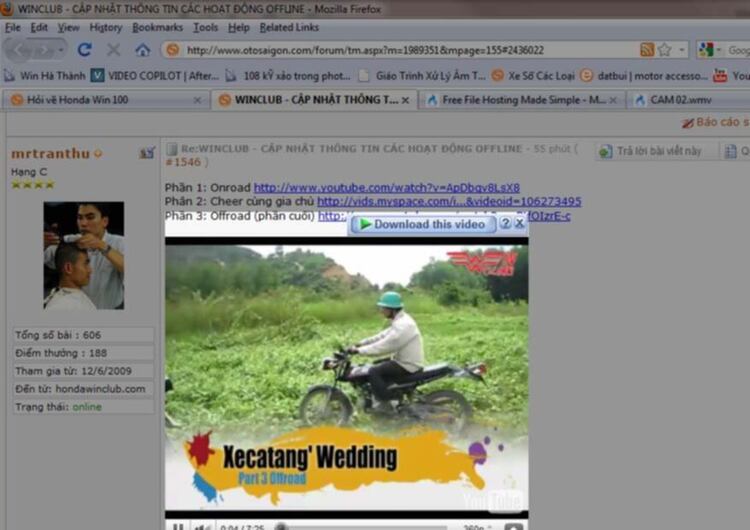
Task: Open Giáo Trình Xử Lý Âm T bookmark
Action: click(x=422, y=76)
